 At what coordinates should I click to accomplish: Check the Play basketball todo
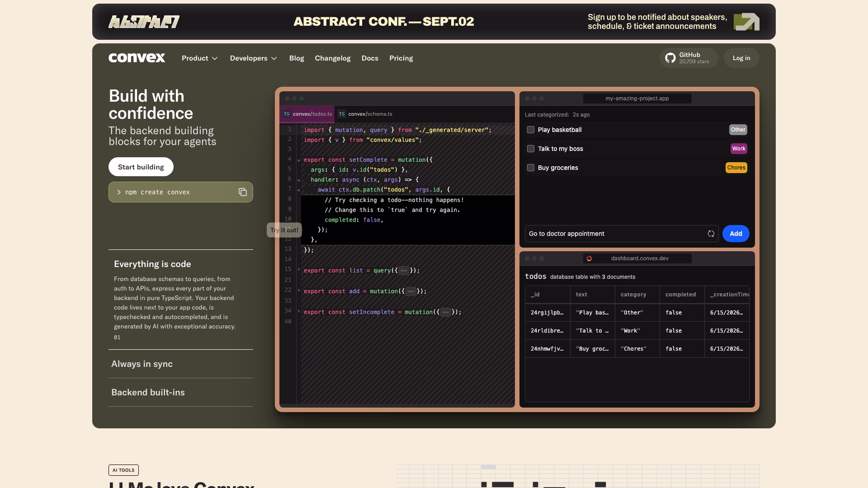531,130
